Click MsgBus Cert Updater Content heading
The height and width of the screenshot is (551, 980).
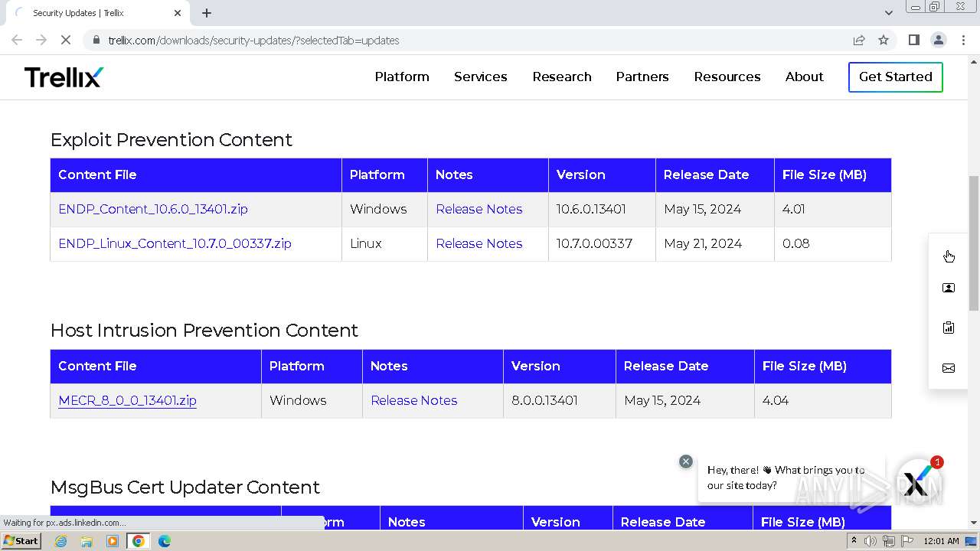point(185,487)
